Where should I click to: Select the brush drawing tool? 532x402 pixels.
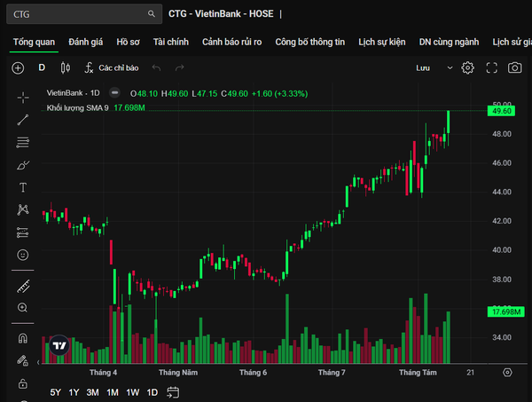tap(23, 165)
